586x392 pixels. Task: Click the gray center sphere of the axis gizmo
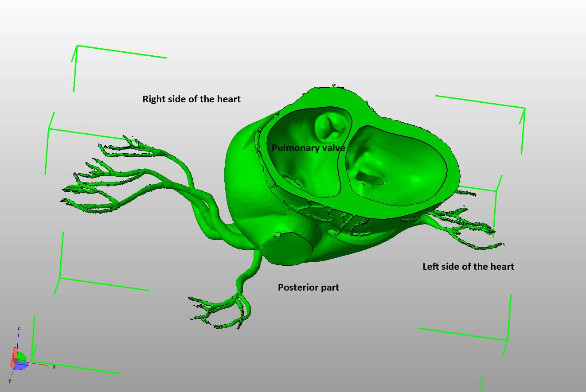point(16,361)
